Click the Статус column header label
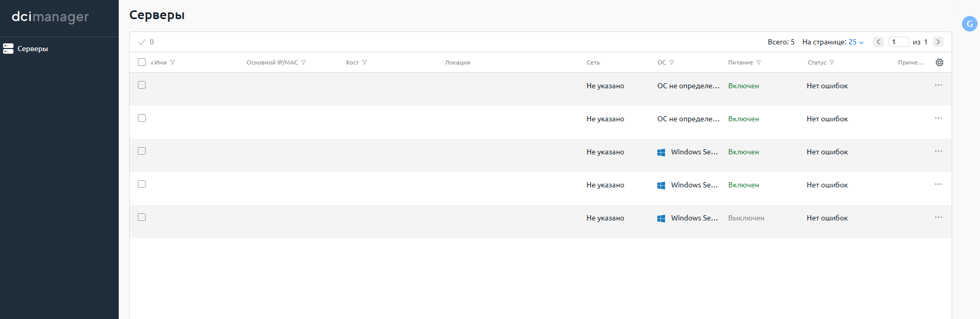980x319 pixels. (817, 62)
